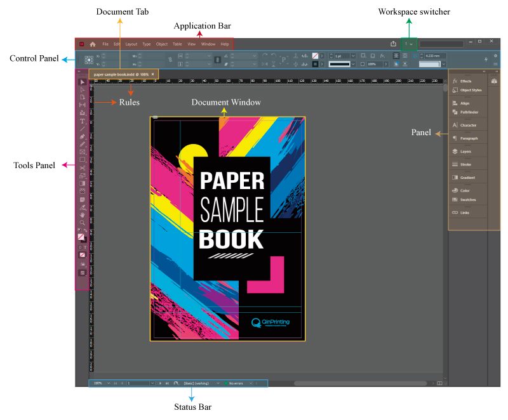This screenshot has width=508, height=420.
Task: Click the reference point locator grid
Action: click(89, 60)
